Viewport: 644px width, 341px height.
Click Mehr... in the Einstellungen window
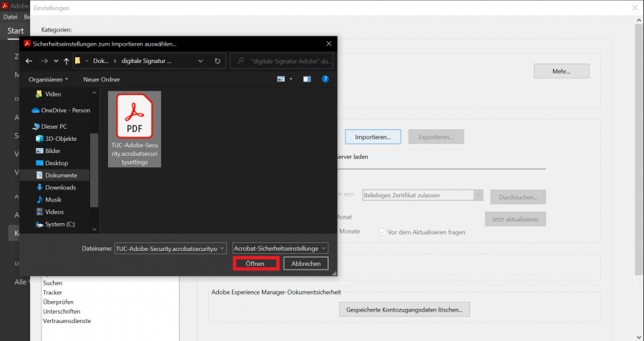point(562,71)
